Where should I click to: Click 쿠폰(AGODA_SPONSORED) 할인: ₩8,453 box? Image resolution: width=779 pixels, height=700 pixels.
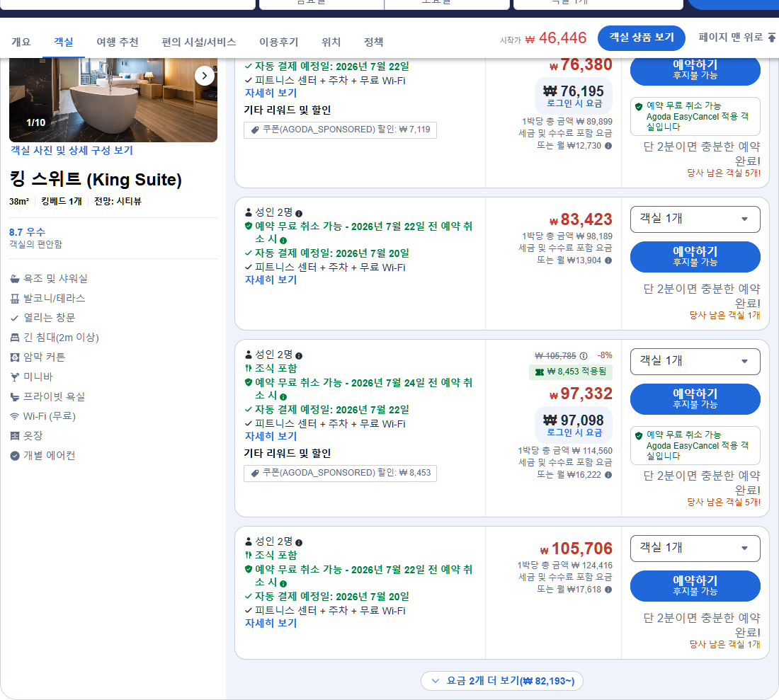(x=341, y=473)
